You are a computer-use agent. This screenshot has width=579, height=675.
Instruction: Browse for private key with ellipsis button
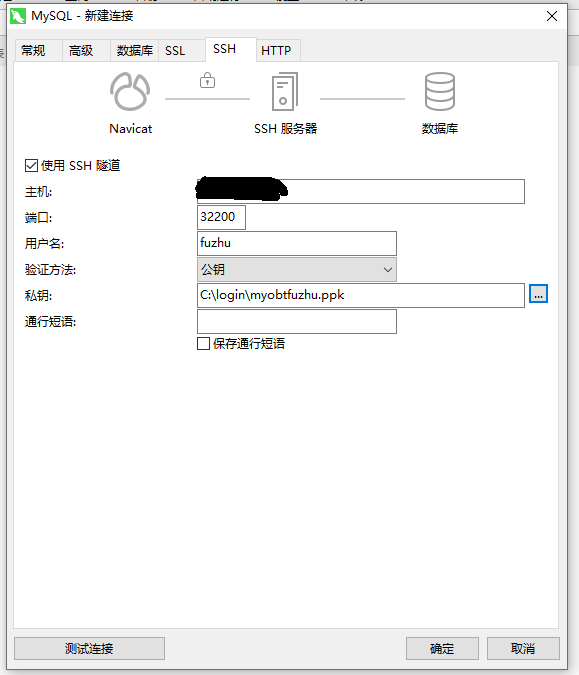[x=538, y=294]
